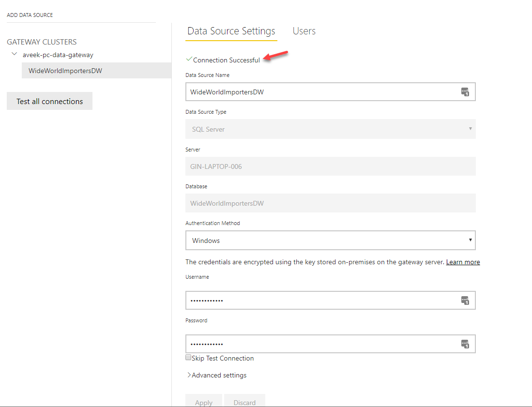Click into the Data Source Name field

(319, 92)
